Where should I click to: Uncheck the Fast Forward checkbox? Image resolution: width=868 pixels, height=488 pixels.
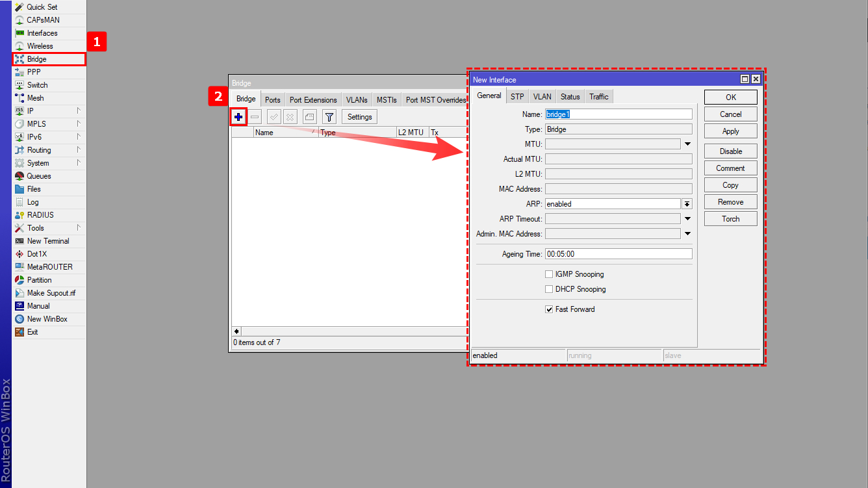coord(549,309)
